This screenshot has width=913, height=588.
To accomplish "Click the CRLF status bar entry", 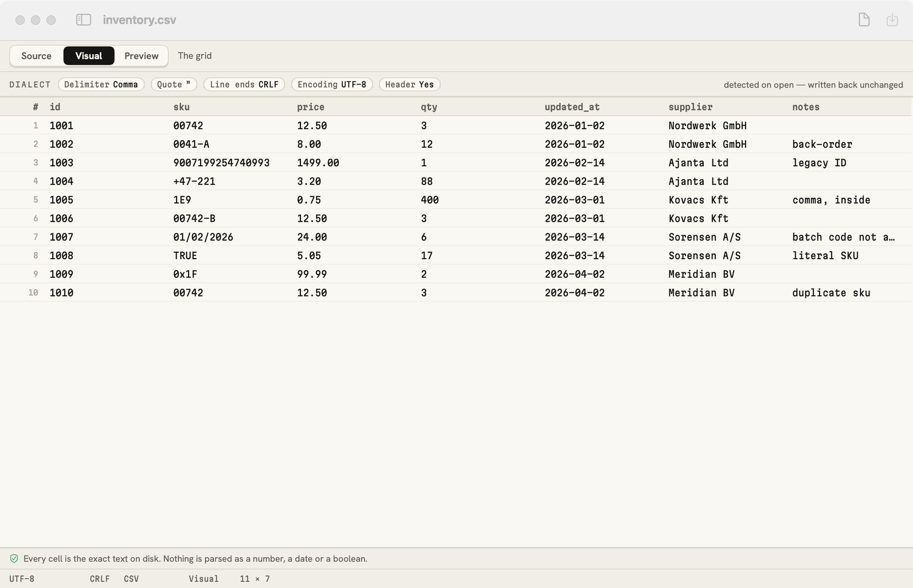I will pyautogui.click(x=100, y=579).
